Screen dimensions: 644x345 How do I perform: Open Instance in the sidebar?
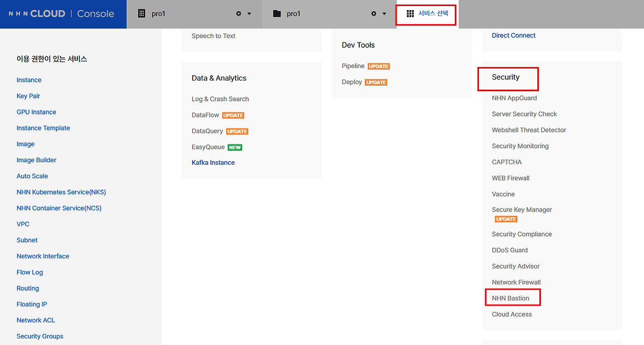(x=29, y=80)
